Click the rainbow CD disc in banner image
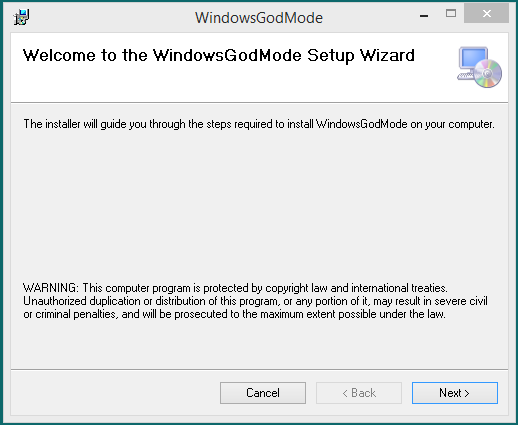 coord(488,74)
